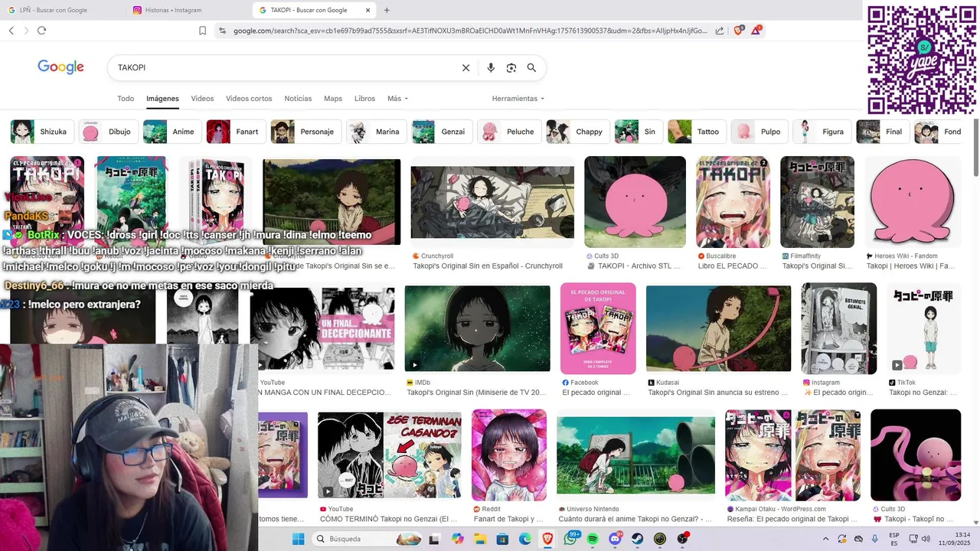Viewport: 980px width, 551px height.
Task: Filter images by Tattoo chip
Action: coord(697,132)
